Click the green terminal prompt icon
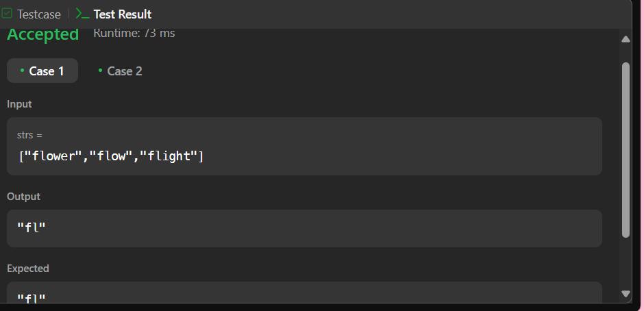 82,14
